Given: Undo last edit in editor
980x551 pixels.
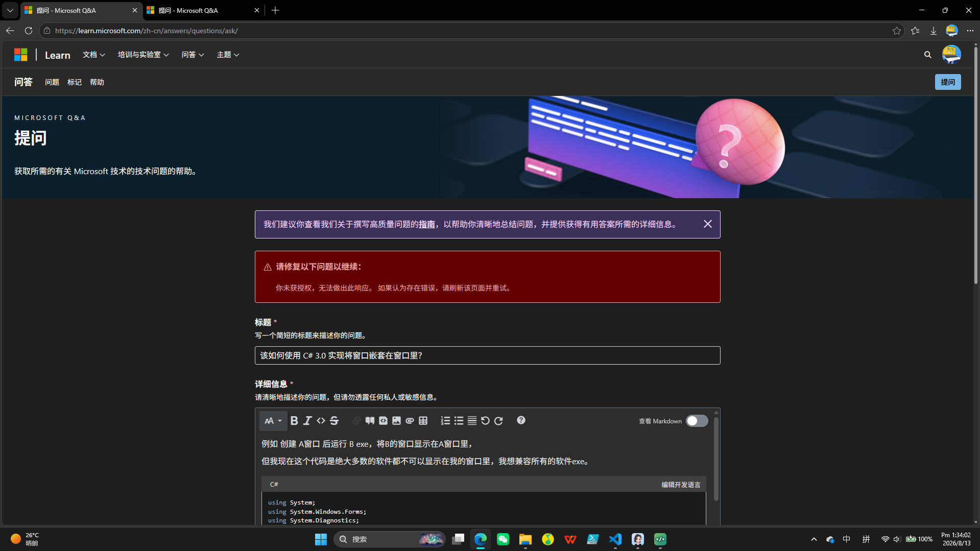Looking at the screenshot, I should coord(485,421).
